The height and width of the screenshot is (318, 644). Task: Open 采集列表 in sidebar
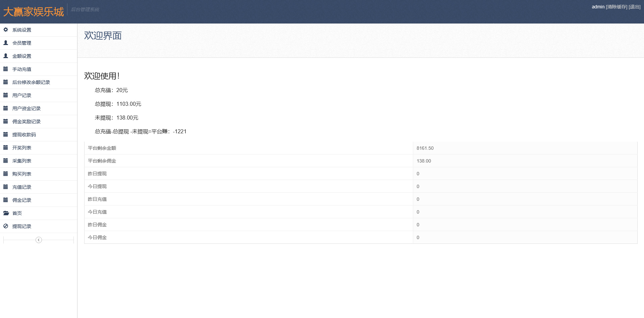[x=39, y=161]
